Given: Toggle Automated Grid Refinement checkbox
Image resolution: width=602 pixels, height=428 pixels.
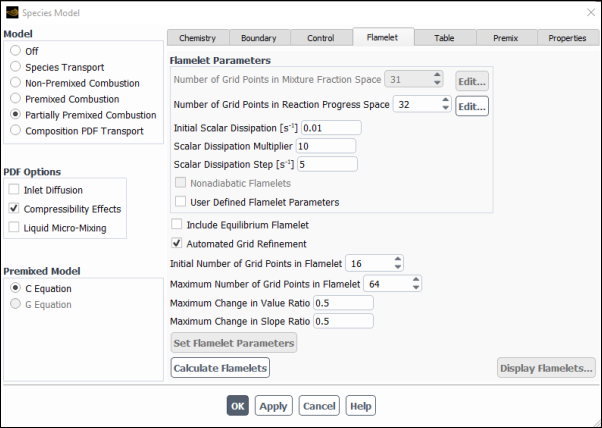Looking at the screenshot, I should click(x=177, y=243).
